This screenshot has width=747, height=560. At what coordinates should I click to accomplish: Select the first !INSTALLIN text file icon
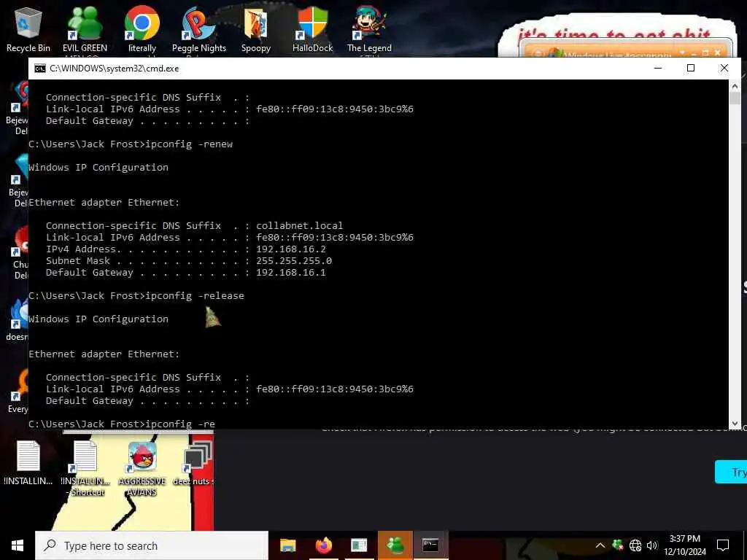[x=28, y=463]
